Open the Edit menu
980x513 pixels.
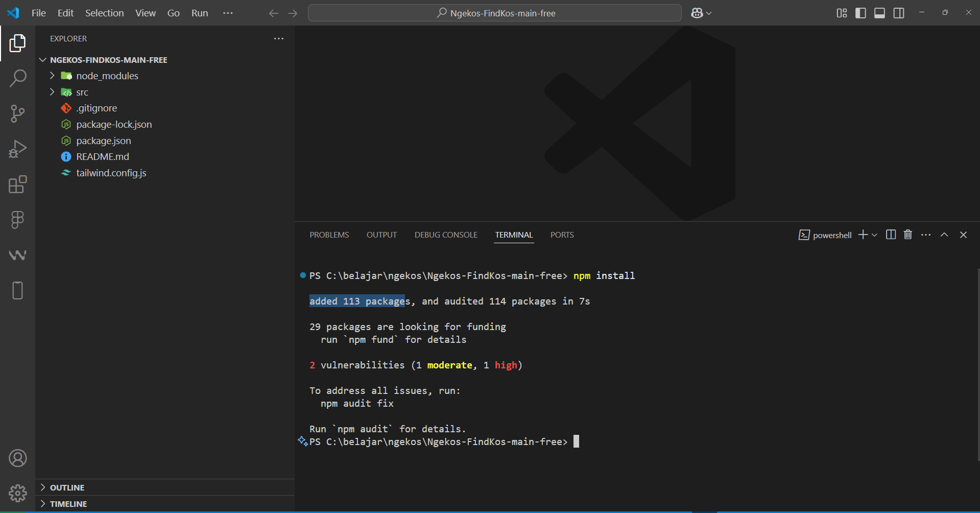pos(65,13)
